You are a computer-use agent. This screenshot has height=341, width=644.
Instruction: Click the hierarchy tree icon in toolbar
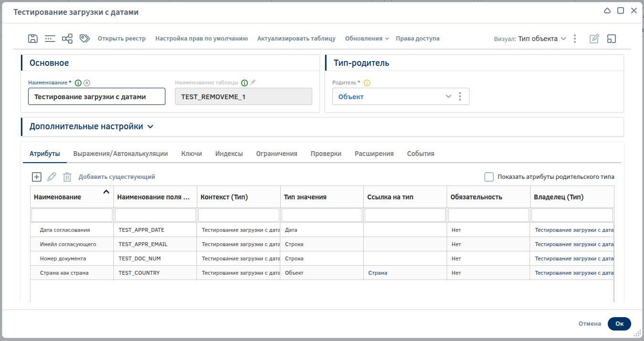(x=67, y=39)
